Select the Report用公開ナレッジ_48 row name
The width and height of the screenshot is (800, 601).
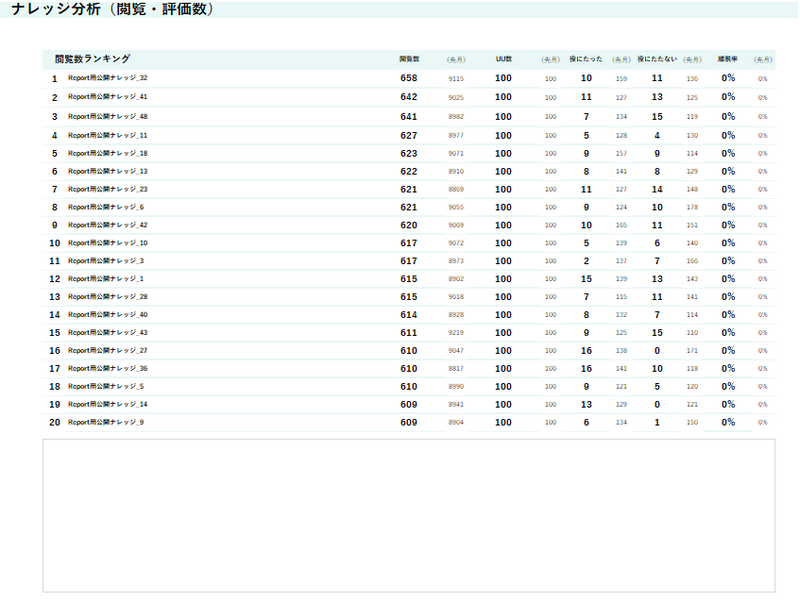tap(107, 117)
